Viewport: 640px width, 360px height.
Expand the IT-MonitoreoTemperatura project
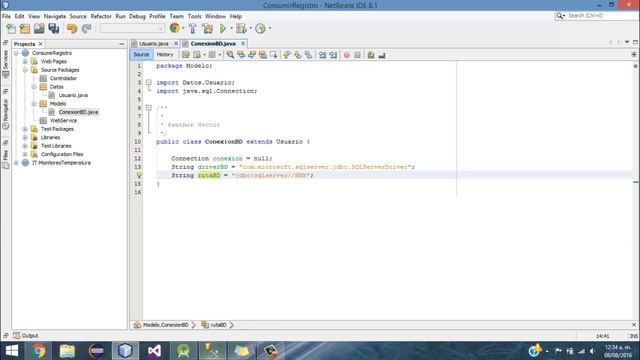coord(16,163)
